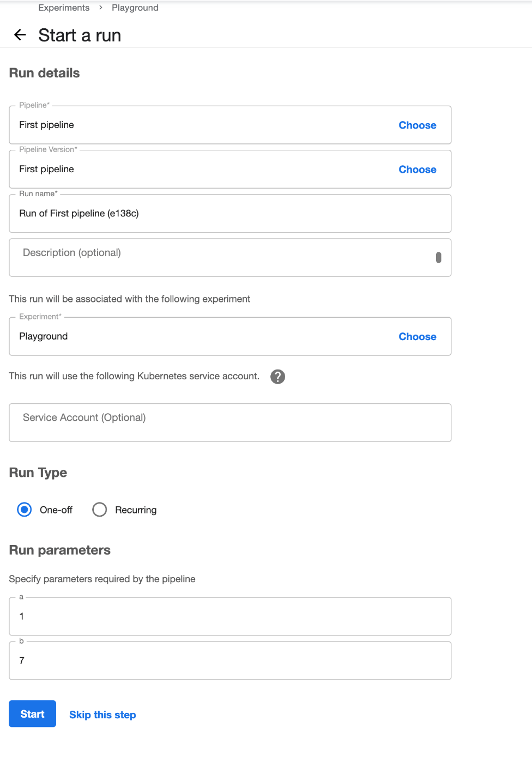The image size is (532, 763).
Task: Choose a different Pipeline Version
Action: point(418,169)
